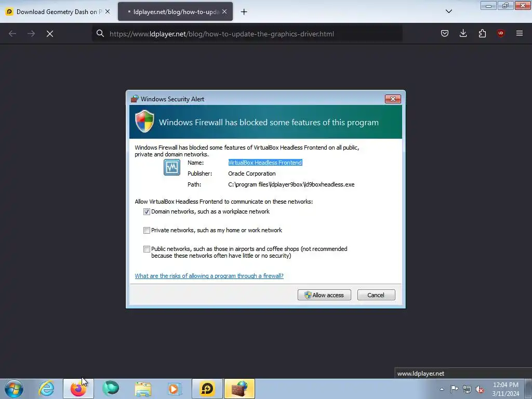This screenshot has width=532, height=399.
Task: Click the search icon in address bar
Action: (x=100, y=33)
